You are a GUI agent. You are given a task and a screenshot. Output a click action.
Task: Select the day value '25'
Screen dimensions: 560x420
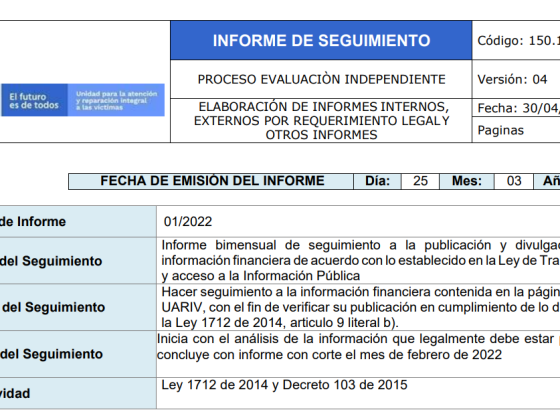(x=420, y=181)
